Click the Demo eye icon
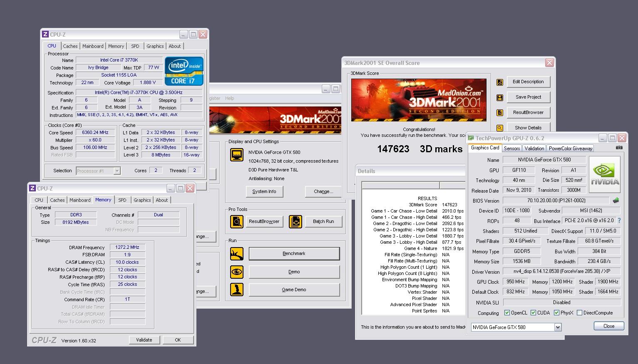 click(237, 272)
